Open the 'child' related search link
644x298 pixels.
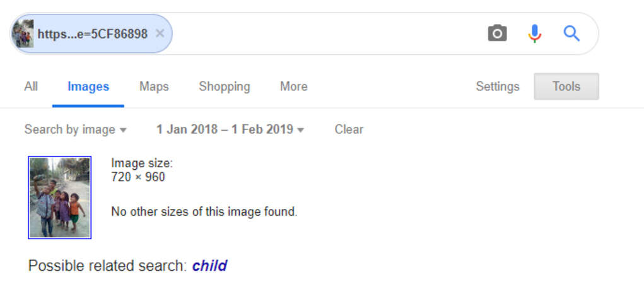coord(209,266)
